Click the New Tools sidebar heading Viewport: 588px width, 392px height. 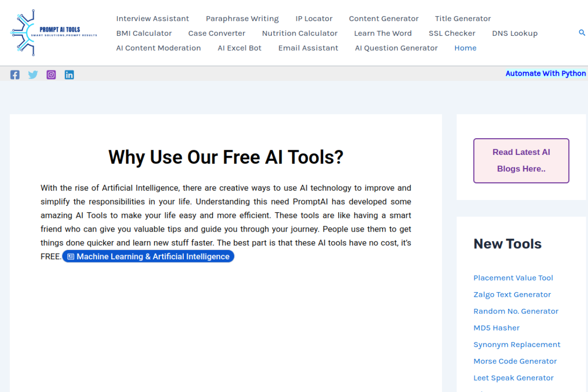[508, 244]
